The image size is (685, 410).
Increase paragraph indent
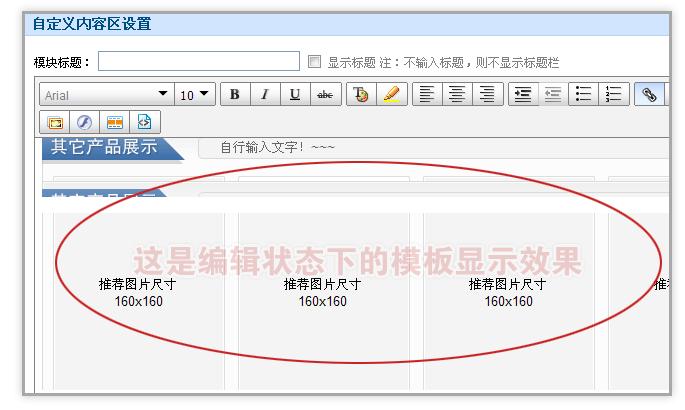(522, 95)
